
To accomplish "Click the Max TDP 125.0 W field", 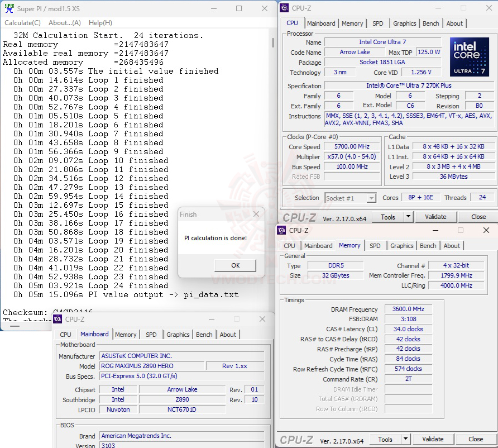I will (429, 52).
